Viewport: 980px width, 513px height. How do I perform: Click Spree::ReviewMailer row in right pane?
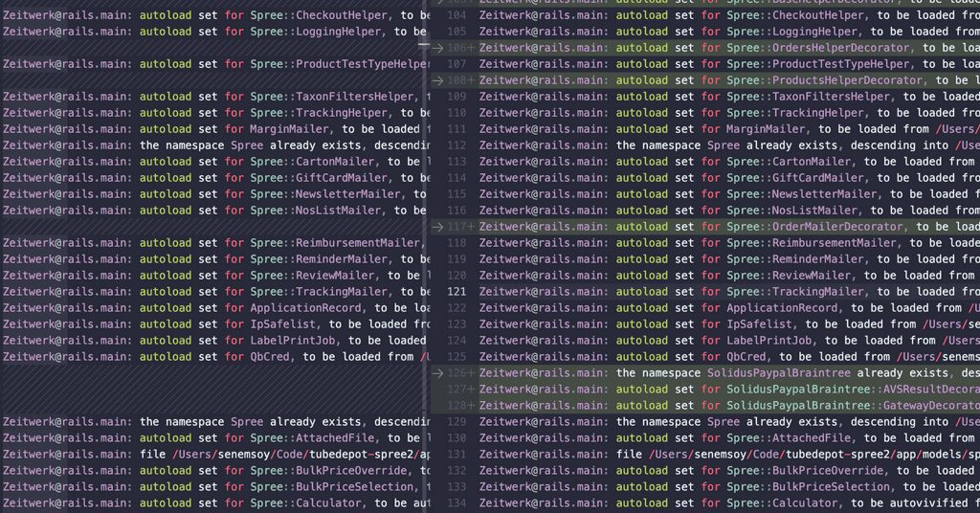tap(729, 276)
